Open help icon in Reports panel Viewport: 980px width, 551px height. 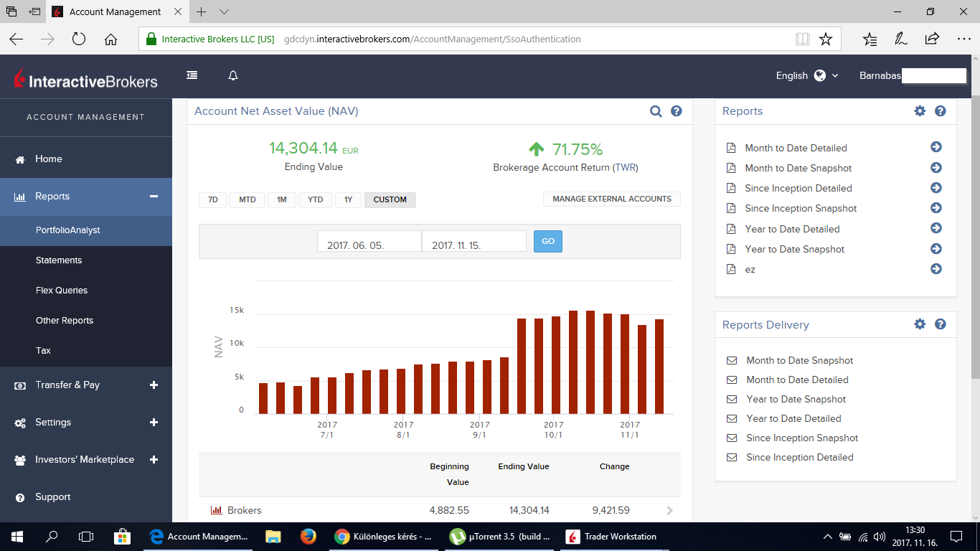click(941, 111)
